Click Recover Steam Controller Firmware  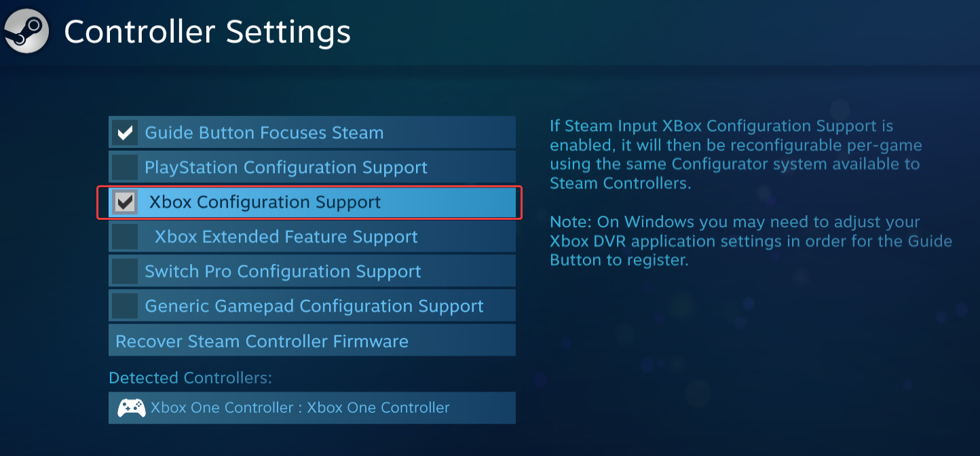pos(262,341)
